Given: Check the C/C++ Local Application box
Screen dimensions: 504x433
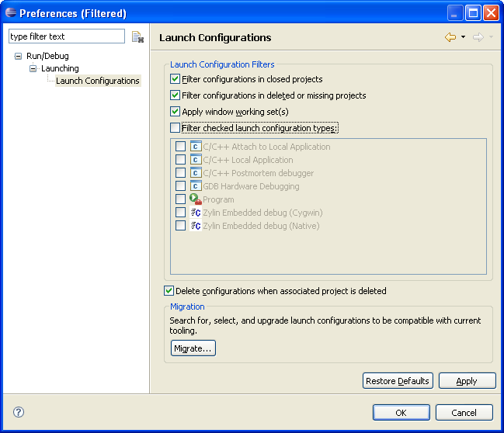Looking at the screenshot, I should tap(180, 160).
